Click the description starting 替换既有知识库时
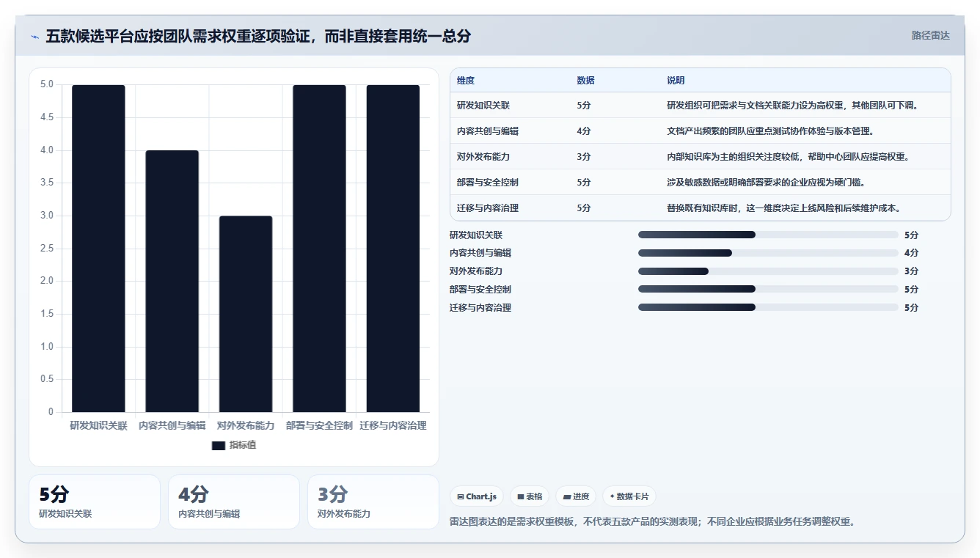This screenshot has height=558, width=980. coord(784,208)
